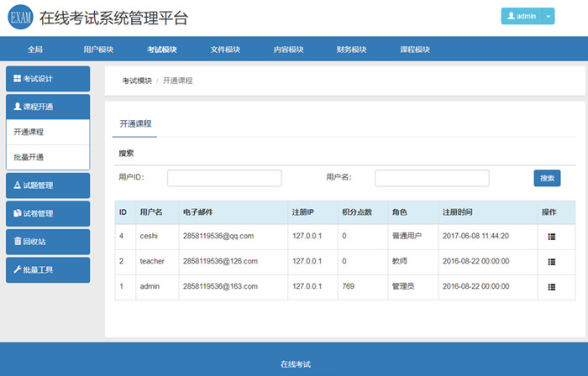Open 回收站 recycle bin in sidebar
This screenshot has width=588, height=376.
click(47, 242)
